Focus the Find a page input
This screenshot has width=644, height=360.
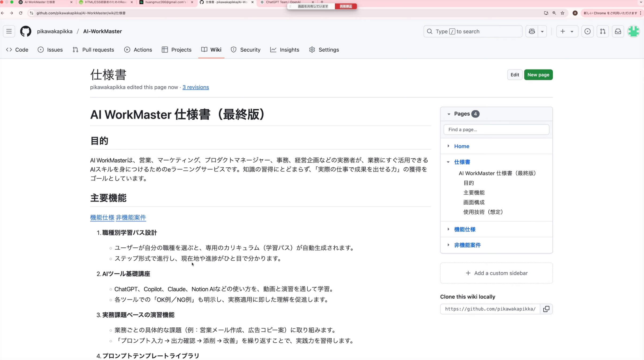point(496,129)
